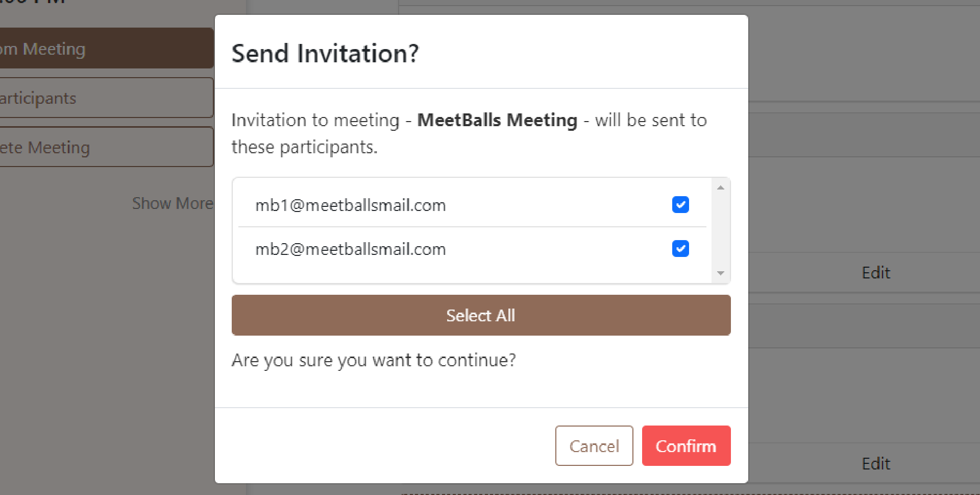Click participant list scrollbar up arrow

(721, 188)
